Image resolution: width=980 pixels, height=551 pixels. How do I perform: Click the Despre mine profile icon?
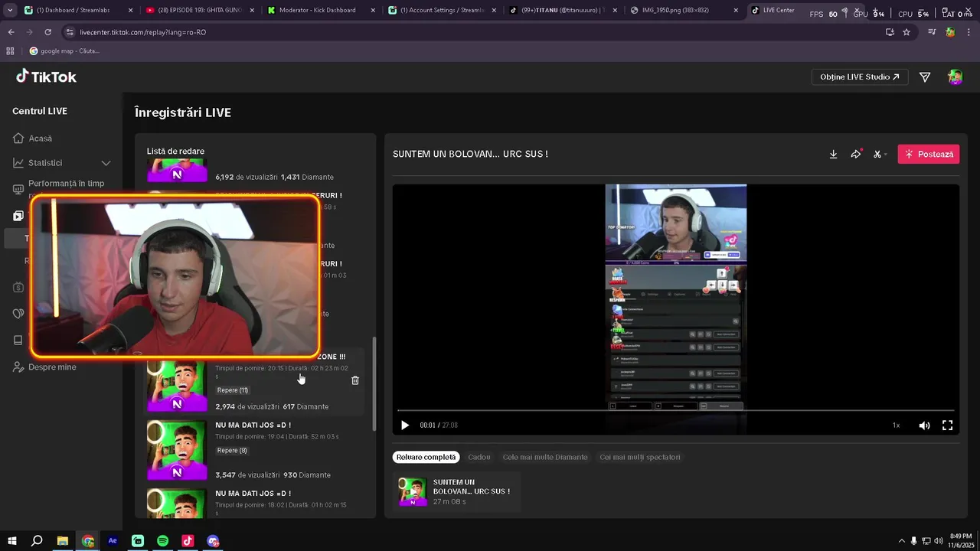[x=18, y=367]
